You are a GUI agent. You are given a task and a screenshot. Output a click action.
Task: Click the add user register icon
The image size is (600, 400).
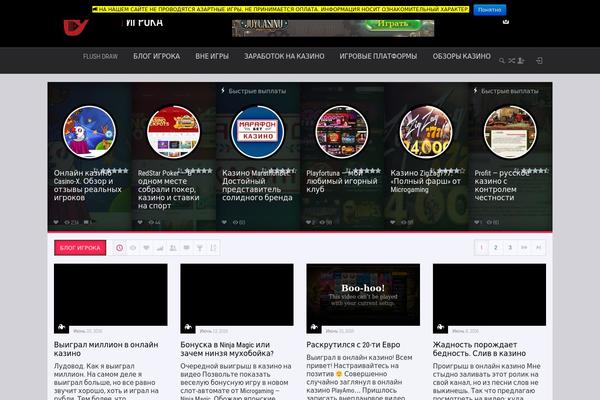tap(521, 61)
